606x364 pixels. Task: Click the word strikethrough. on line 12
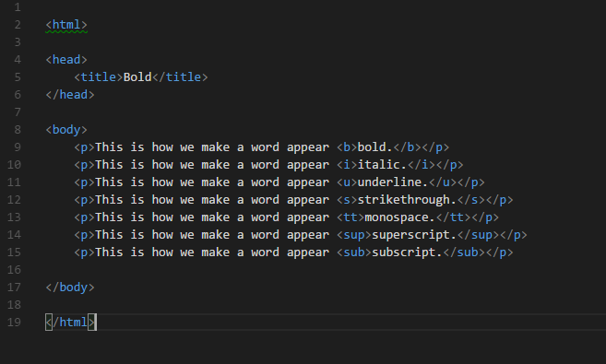(x=408, y=200)
